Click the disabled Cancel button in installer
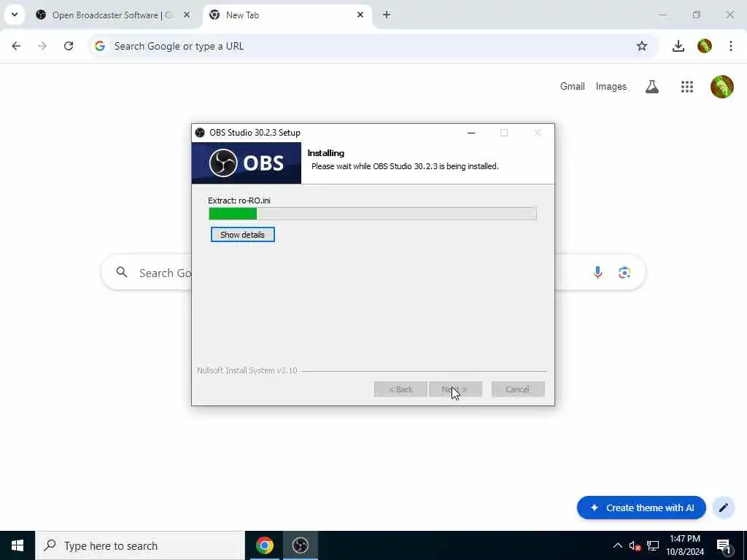Viewport: 747px width, 560px height. coord(518,389)
